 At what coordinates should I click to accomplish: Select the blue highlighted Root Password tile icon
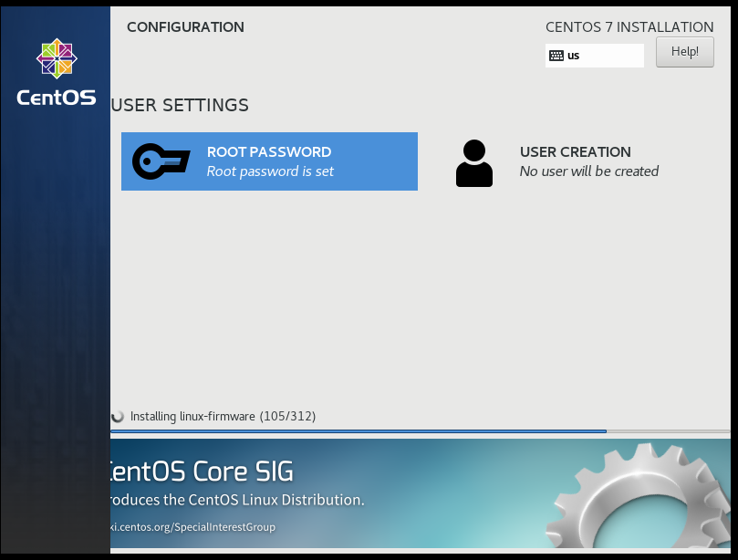click(x=161, y=161)
